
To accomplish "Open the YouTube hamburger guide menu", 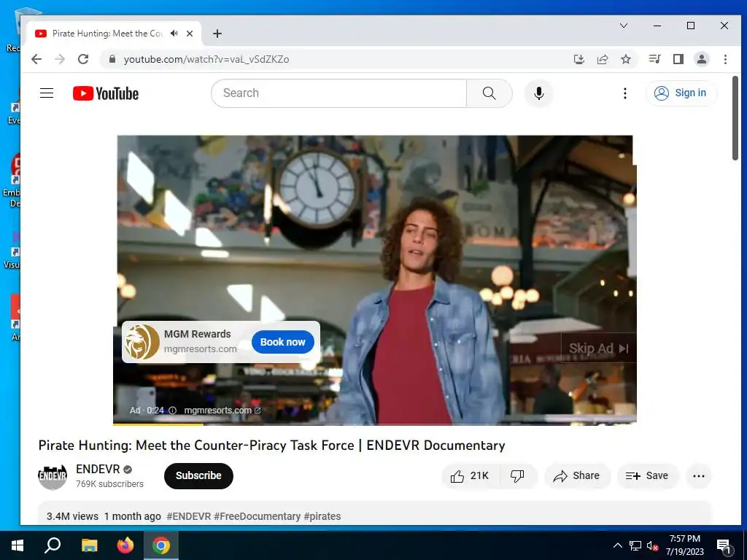I will coord(47,93).
